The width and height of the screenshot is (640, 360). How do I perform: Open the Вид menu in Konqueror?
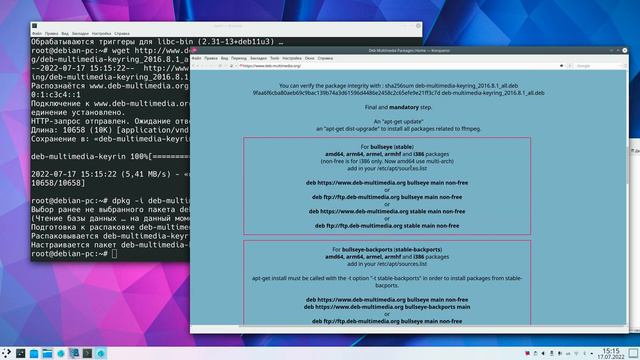224,58
